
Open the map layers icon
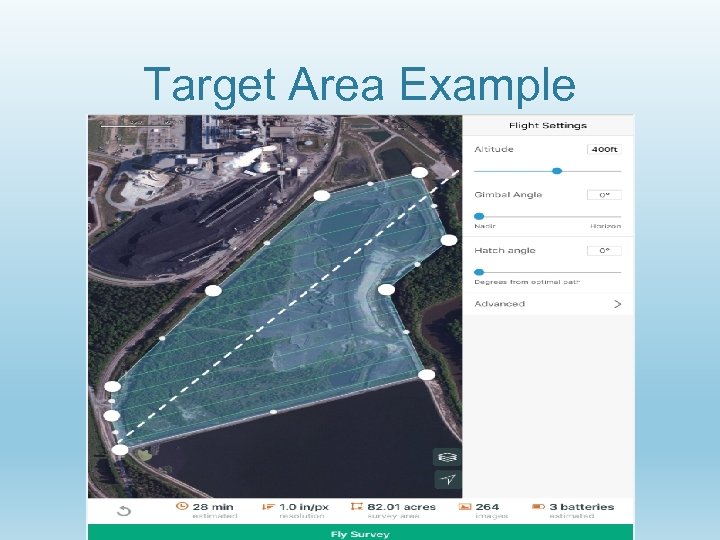click(x=447, y=457)
